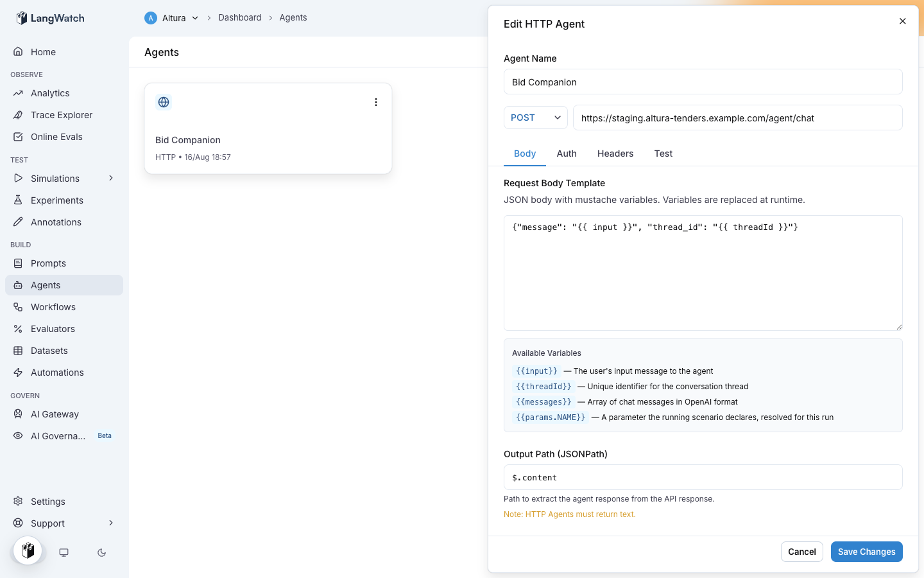Open Online Evals via its checkbox icon

18,137
